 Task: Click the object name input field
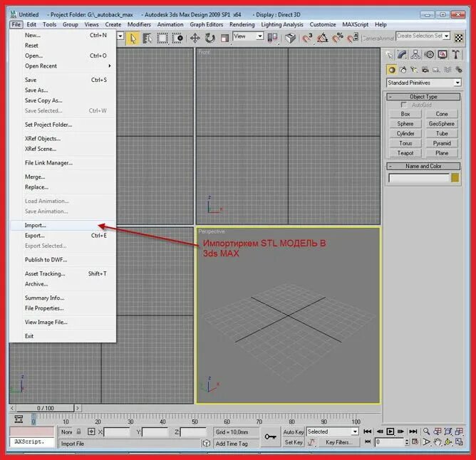pos(418,178)
